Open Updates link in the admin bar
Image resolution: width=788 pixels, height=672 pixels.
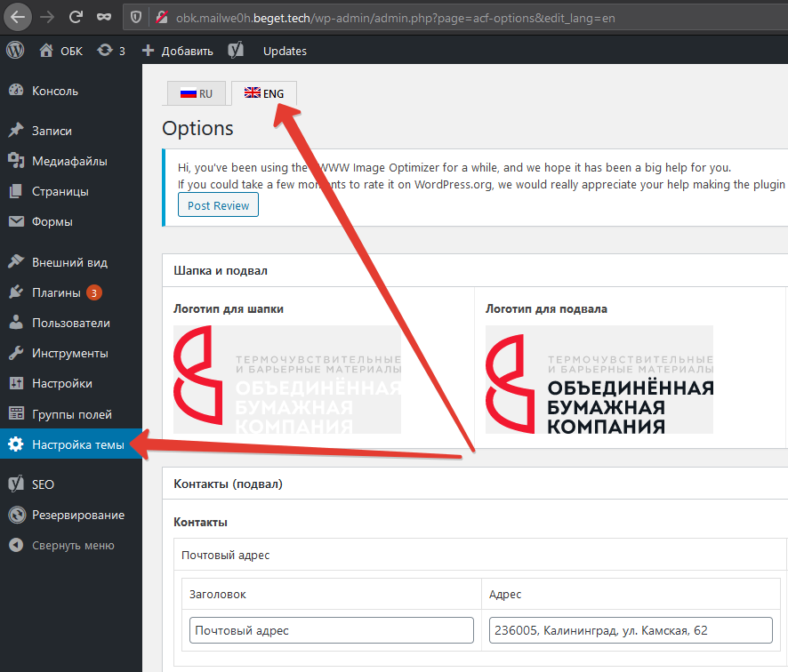pos(285,51)
